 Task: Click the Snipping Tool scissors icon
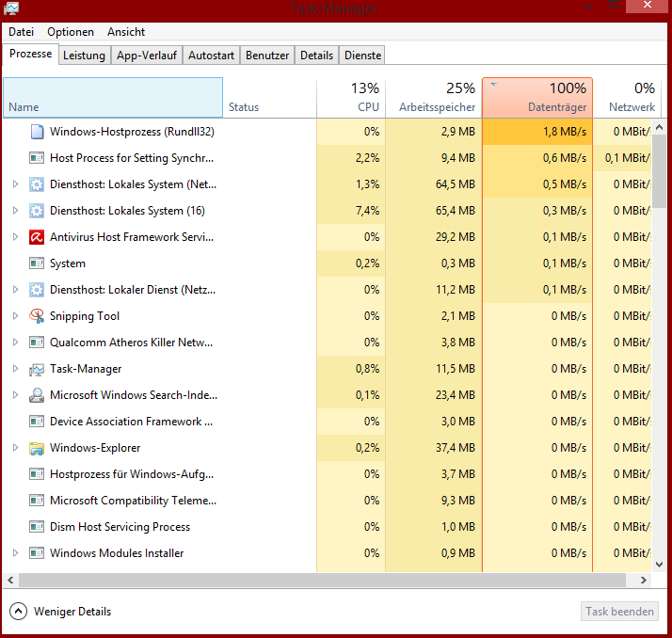tap(37, 316)
